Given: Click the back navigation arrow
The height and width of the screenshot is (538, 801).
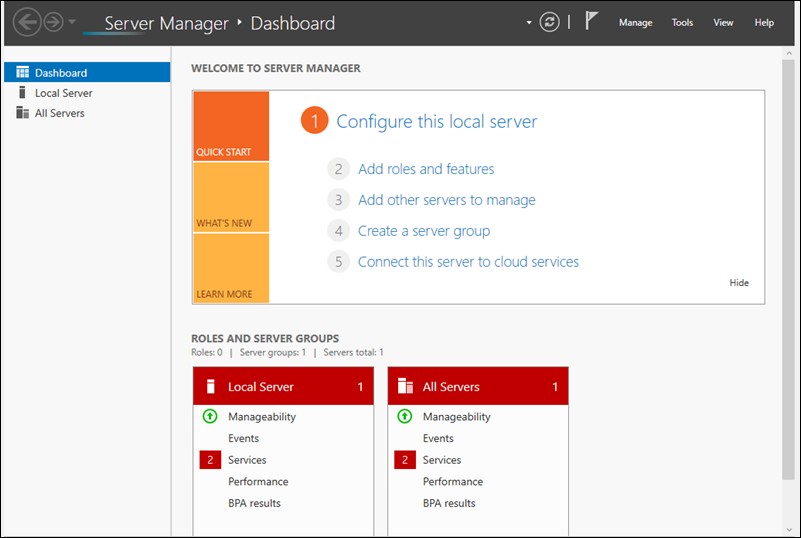Looking at the screenshot, I should click(x=26, y=22).
